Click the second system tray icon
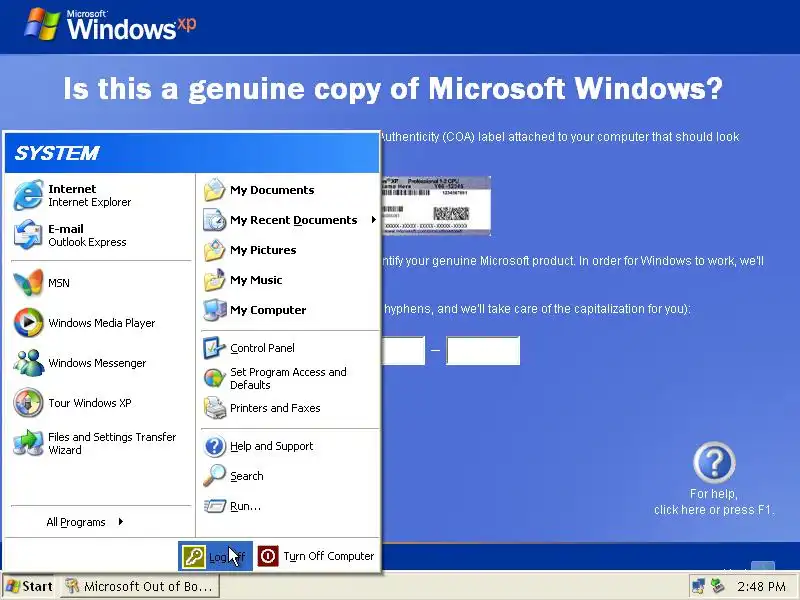Viewport: 800px width, 600px height. tap(718, 586)
